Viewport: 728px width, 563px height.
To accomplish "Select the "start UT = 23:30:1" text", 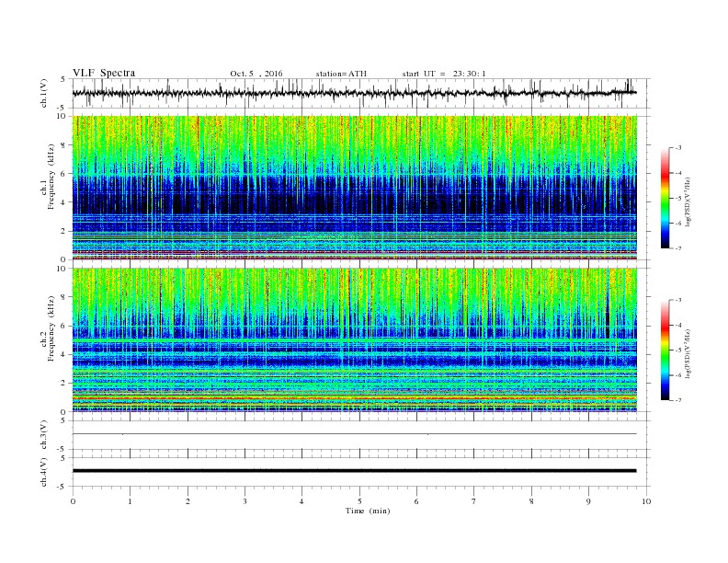I will point(444,74).
